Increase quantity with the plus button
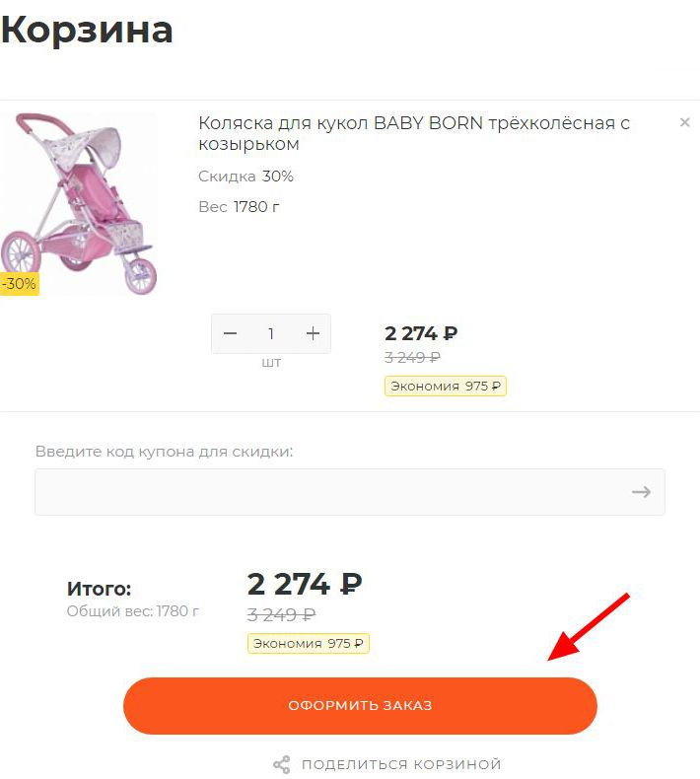 pyautogui.click(x=313, y=333)
